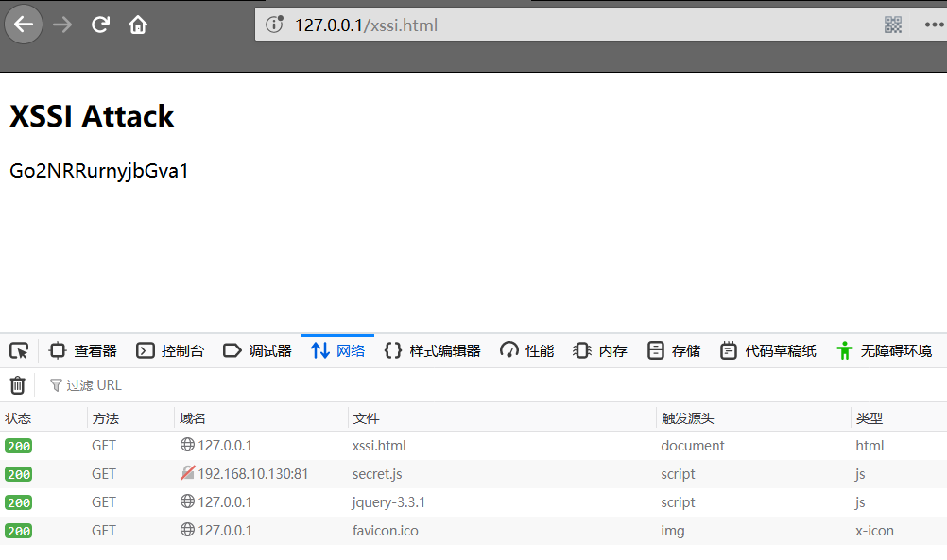The height and width of the screenshot is (560, 947).
Task: Sort requests by 状态 column header
Action: coord(19,418)
